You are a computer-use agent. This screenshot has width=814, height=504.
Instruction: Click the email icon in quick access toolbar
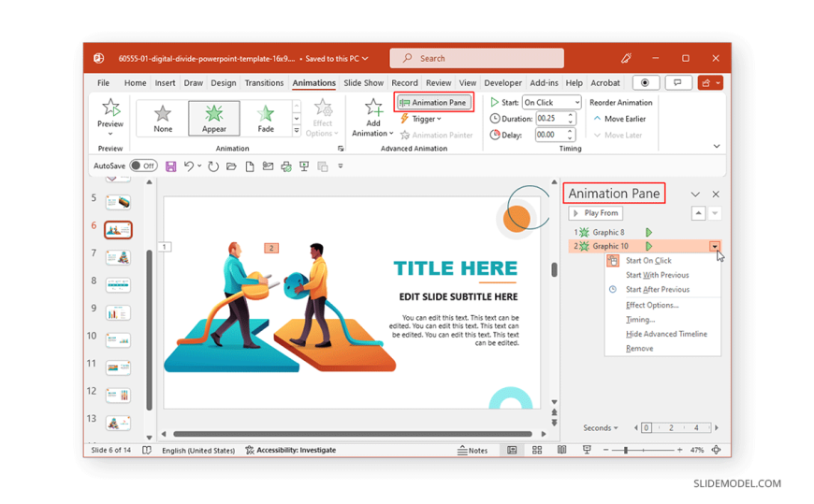pyautogui.click(x=268, y=166)
